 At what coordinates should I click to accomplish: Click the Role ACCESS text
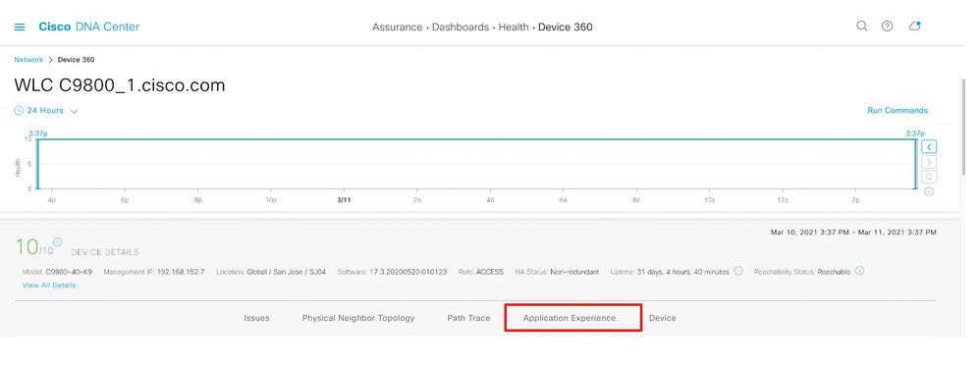(x=480, y=272)
